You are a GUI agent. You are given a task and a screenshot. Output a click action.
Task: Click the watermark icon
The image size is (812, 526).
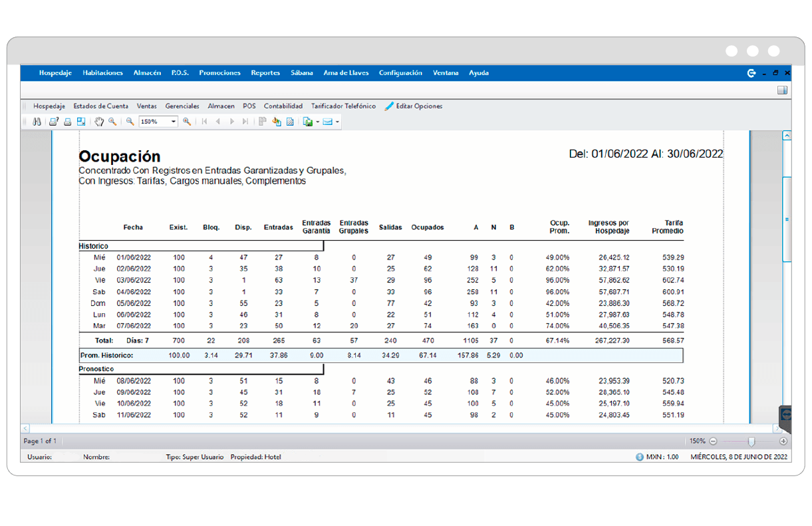[290, 122]
